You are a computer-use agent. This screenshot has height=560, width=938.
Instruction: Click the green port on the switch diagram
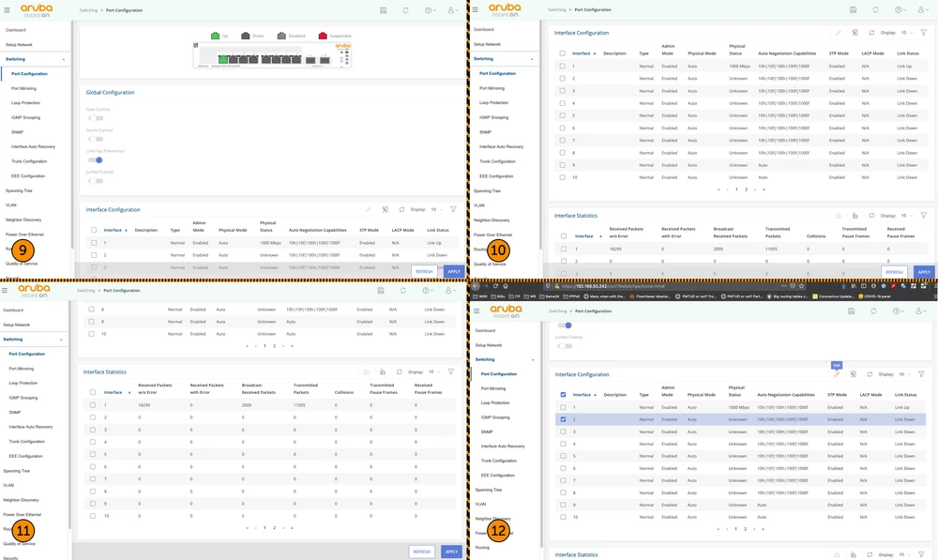tap(225, 59)
